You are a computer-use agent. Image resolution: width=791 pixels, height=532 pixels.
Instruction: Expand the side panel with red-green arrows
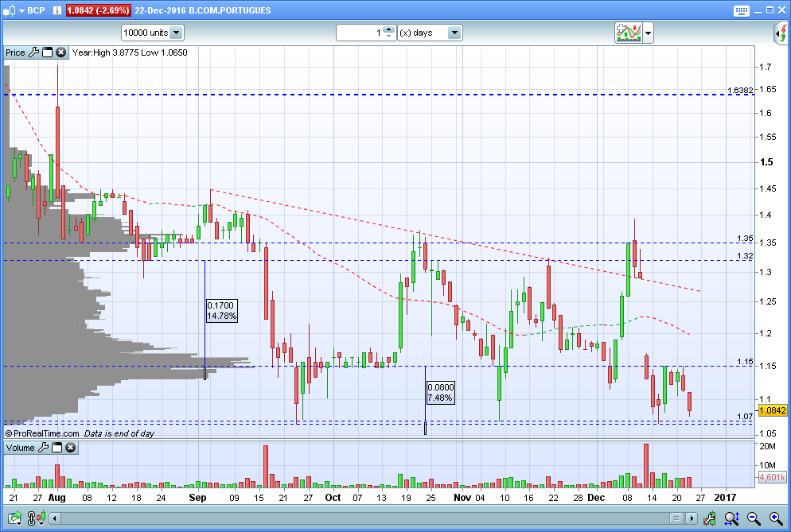coord(781,33)
